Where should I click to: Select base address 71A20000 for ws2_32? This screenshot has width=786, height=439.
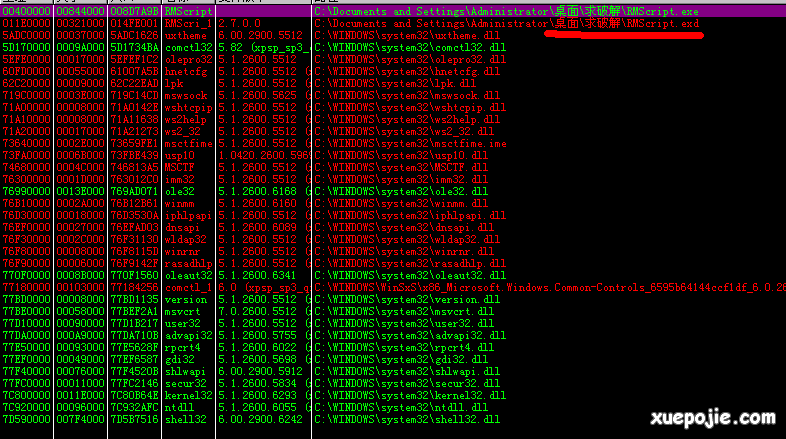pyautogui.click(x=27, y=131)
